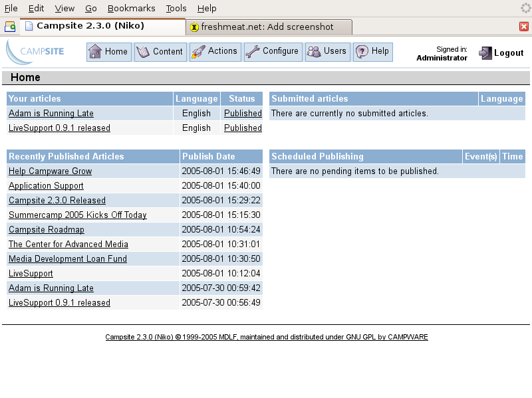Open the Application Support article

(x=46, y=186)
